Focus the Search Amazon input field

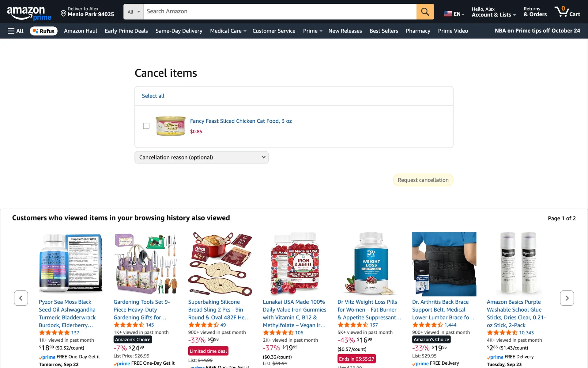(280, 12)
